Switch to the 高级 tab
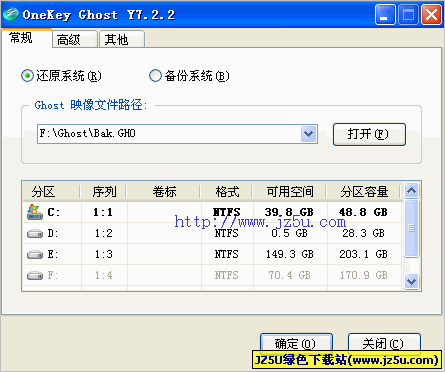Screen dimensions: 445x372 tap(75, 40)
